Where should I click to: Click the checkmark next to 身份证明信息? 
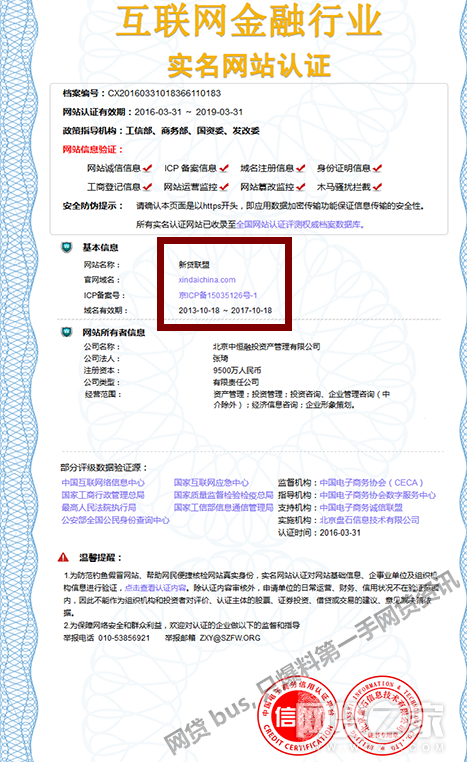377,168
